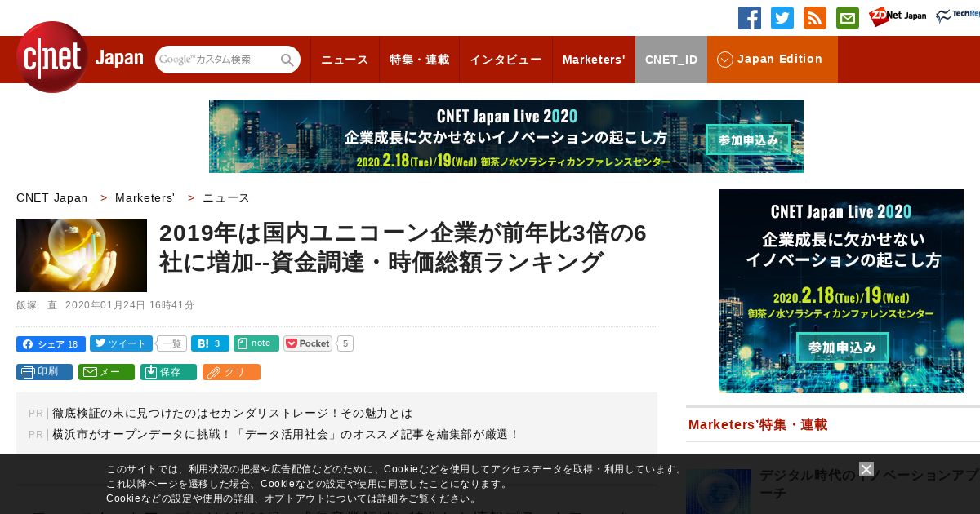
Task: Bookmark with the Hatena B! button
Action: tap(210, 343)
